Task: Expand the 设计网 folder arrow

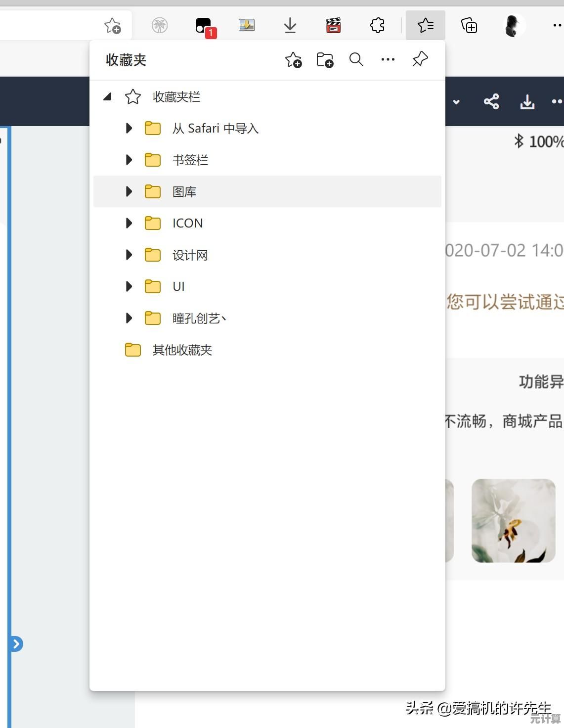Action: coord(129,255)
